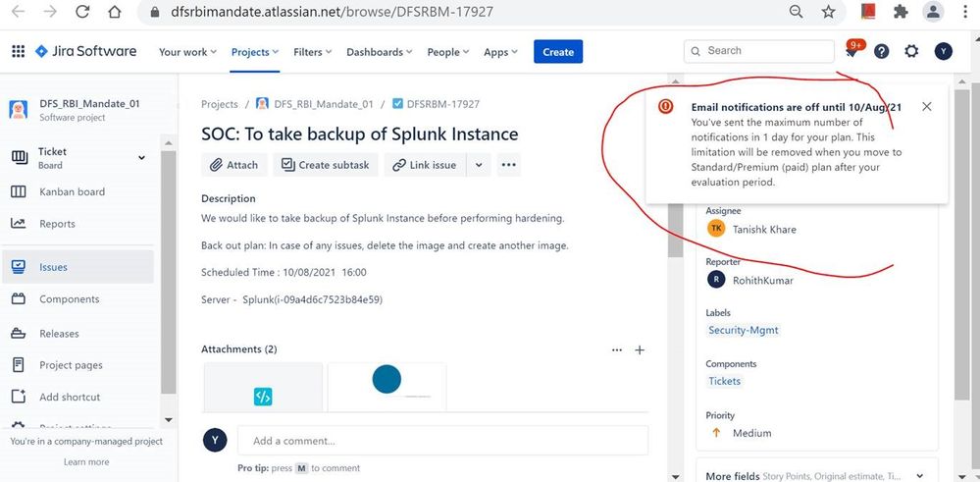Click the Tickets component link
Viewport: 980px width, 482px height.
[x=724, y=381]
